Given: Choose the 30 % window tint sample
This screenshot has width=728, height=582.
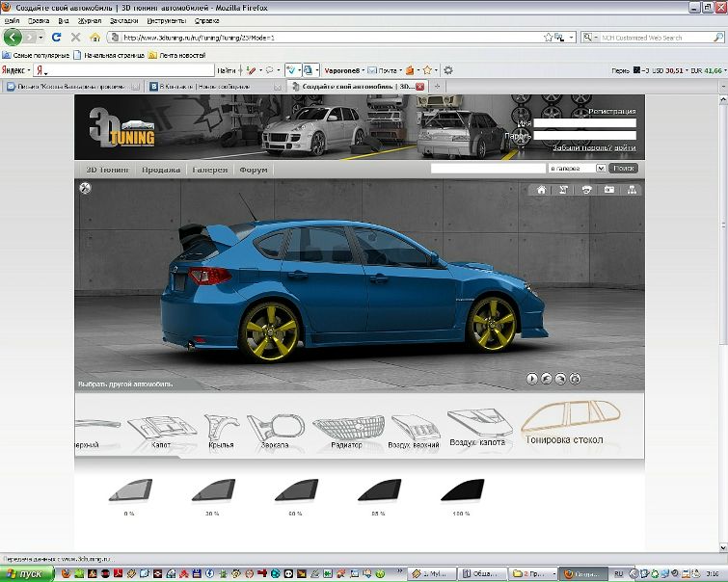Looking at the screenshot, I should [213, 496].
